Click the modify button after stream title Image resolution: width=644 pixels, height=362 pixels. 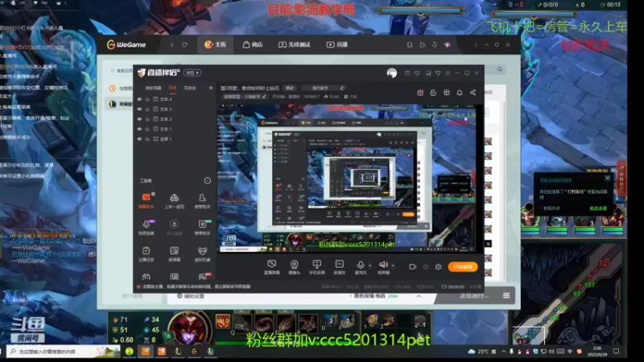290,88
